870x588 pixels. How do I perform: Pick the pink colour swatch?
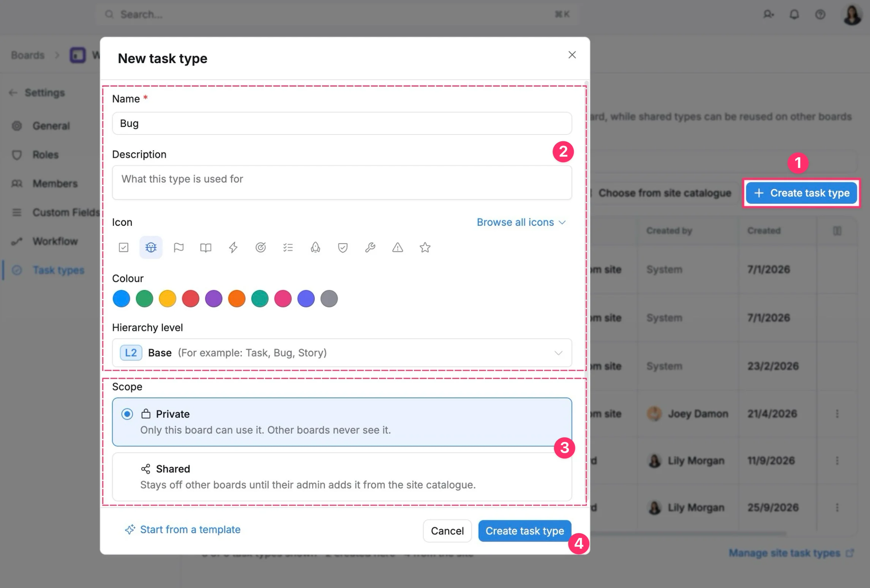click(x=283, y=299)
